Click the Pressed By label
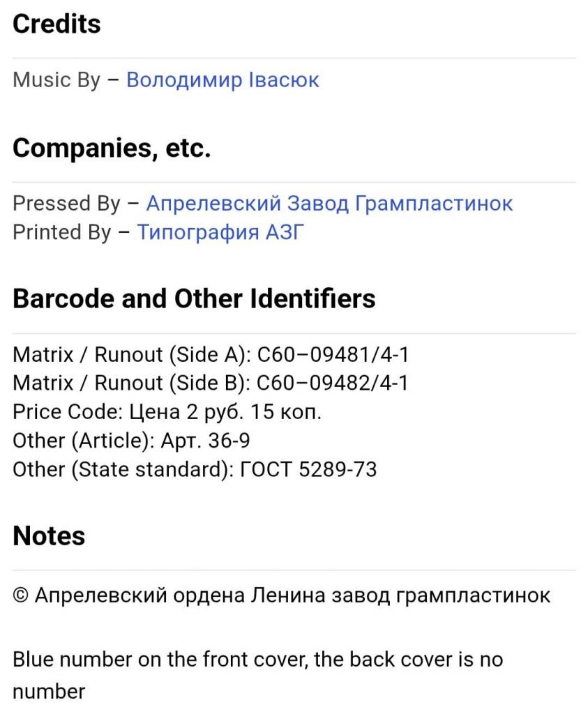The height and width of the screenshot is (714, 588). click(66, 203)
